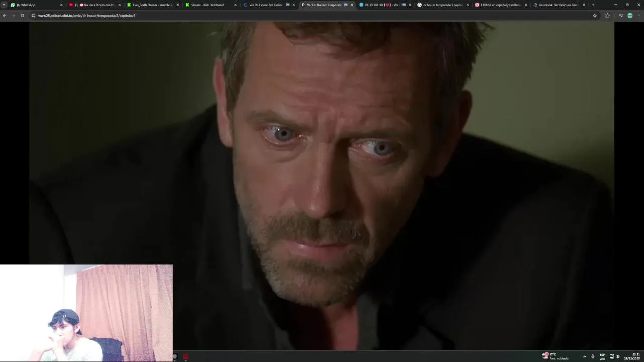View site information icon in address bar
644x362 pixels.
coord(33,16)
